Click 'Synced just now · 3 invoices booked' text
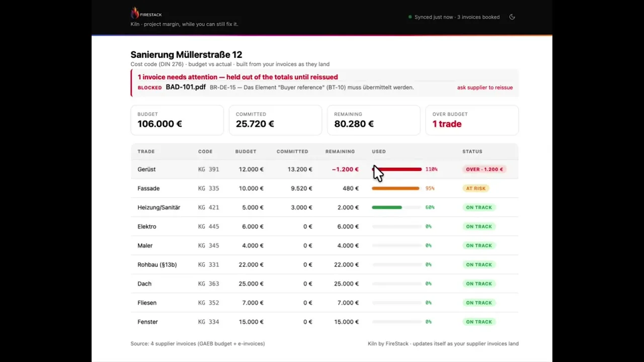Viewport: 644px width, 362px height. 457,17
